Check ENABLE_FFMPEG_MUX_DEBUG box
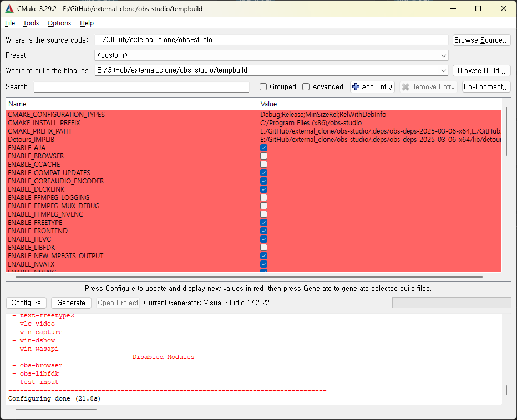The width and height of the screenshot is (517, 420). click(264, 206)
